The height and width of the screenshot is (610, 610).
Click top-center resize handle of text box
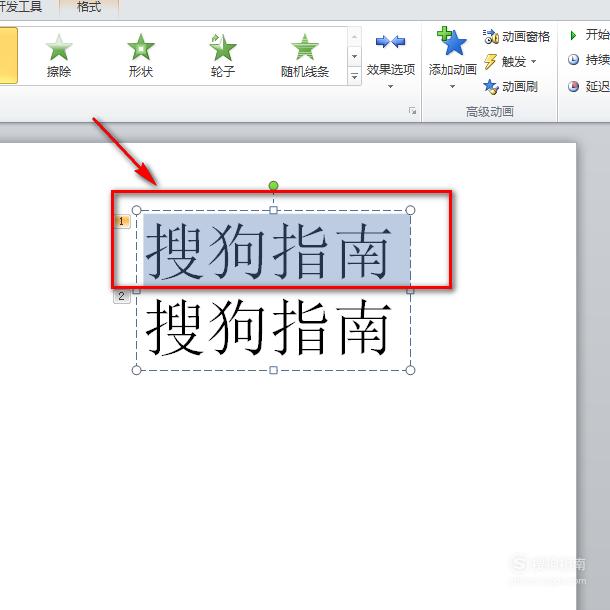[x=273, y=210]
